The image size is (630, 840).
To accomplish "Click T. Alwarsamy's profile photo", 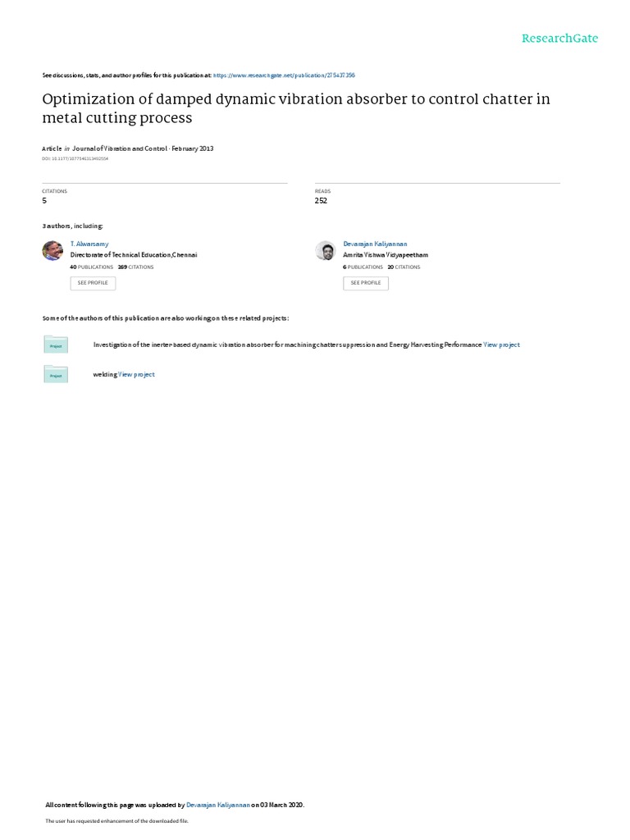I will [52, 250].
